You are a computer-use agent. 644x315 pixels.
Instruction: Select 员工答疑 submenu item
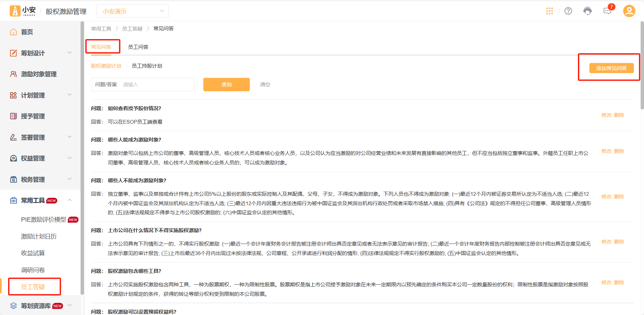point(33,287)
